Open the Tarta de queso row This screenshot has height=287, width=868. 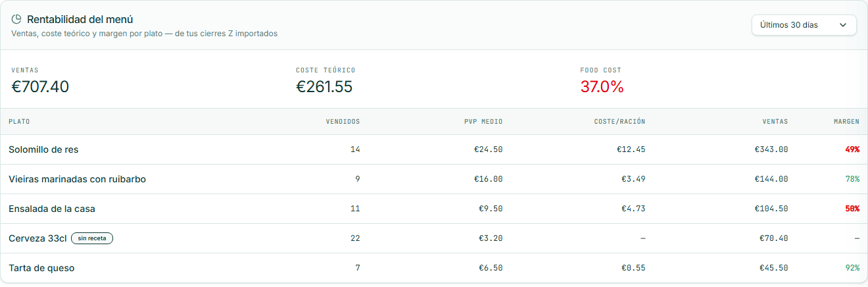(434, 268)
